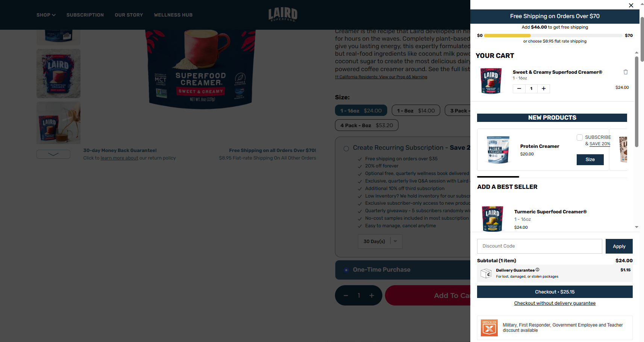Go to the Subscription menu item
This screenshot has width=644, height=342.
[85, 15]
